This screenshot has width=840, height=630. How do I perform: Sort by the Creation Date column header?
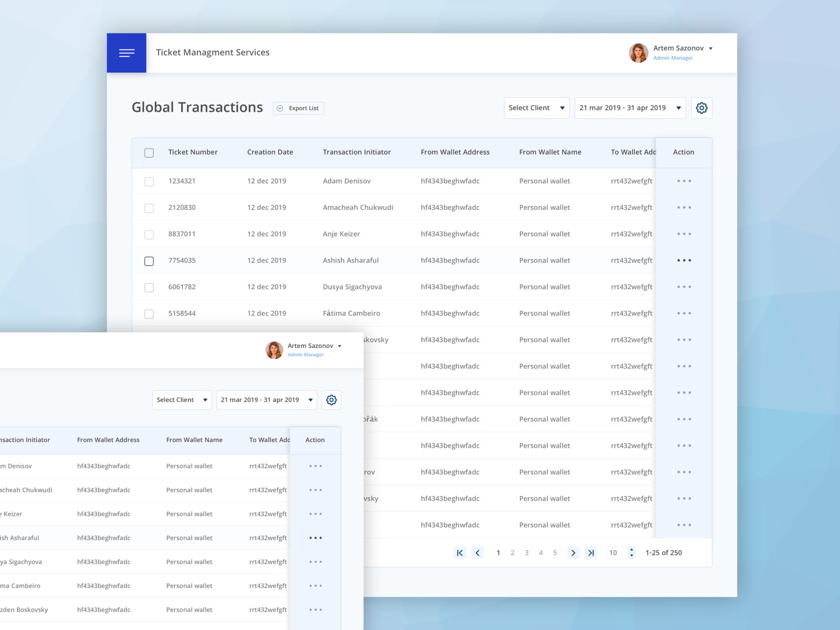click(x=270, y=152)
